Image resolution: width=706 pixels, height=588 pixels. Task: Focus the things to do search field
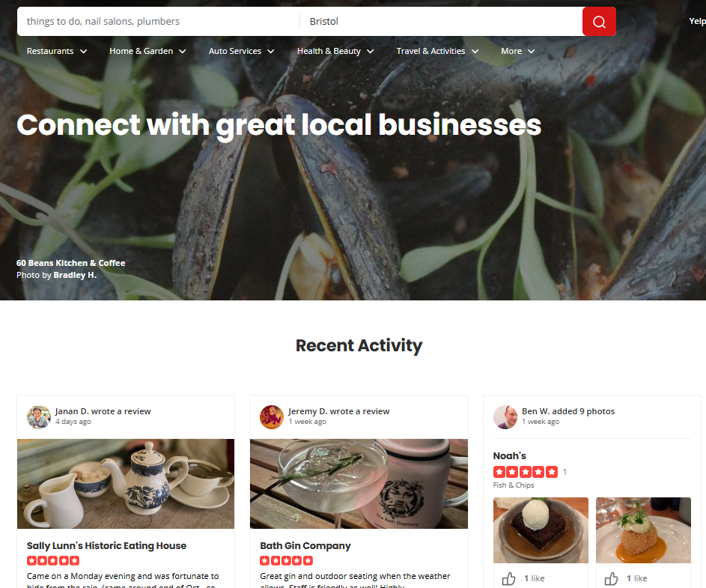click(158, 22)
